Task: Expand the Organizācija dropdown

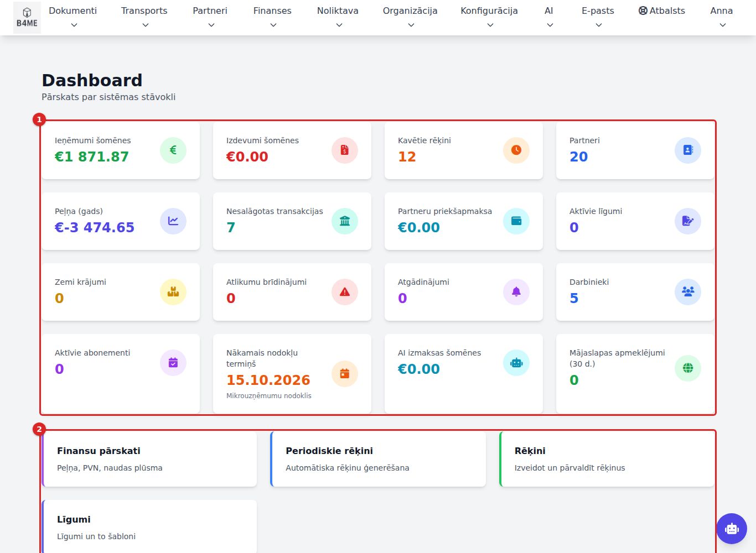Action: point(410,18)
